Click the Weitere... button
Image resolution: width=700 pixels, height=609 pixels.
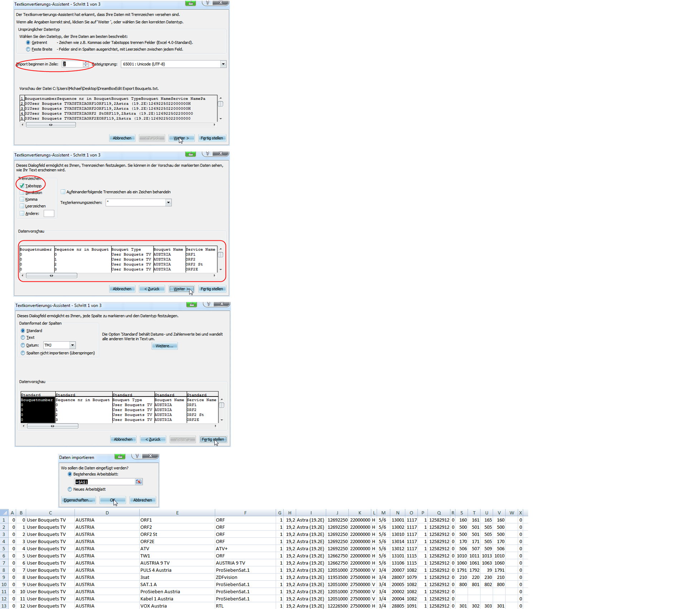[x=164, y=346]
